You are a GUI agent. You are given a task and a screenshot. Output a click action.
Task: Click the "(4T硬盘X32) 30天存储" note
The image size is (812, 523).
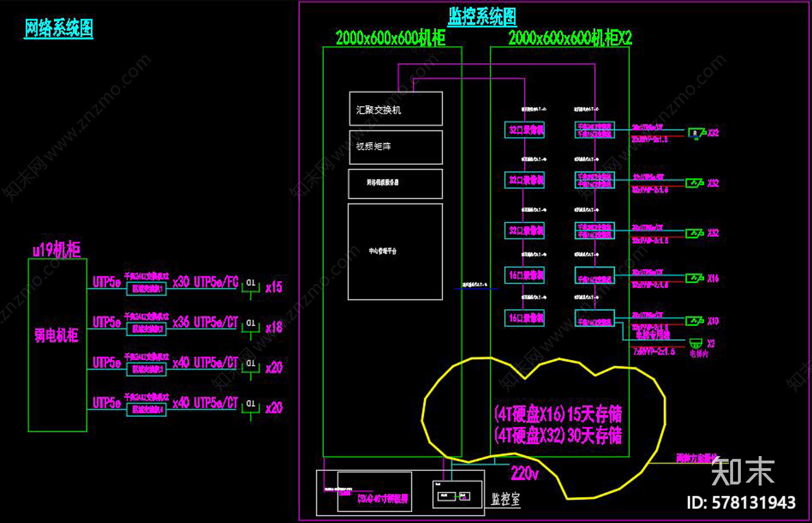point(558,435)
